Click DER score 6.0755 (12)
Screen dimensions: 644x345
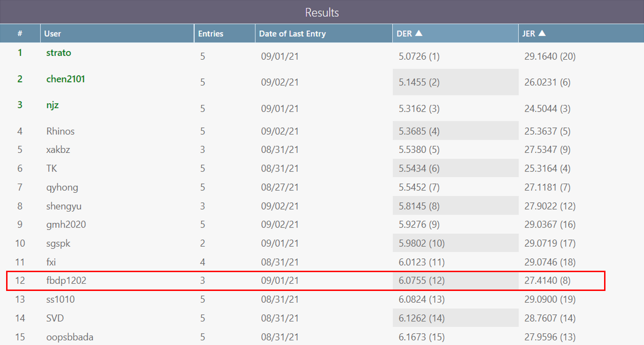coord(421,281)
